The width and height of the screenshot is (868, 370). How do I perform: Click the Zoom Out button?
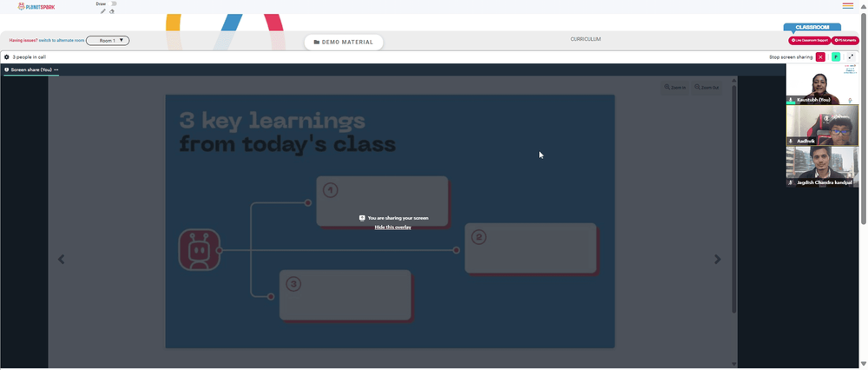(707, 88)
